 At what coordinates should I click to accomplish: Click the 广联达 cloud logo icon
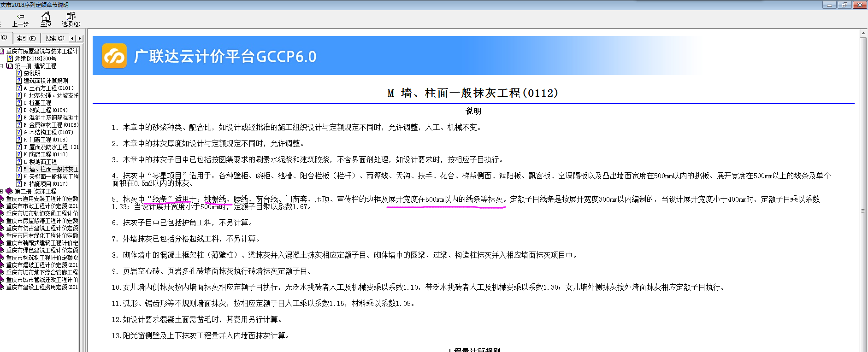114,56
